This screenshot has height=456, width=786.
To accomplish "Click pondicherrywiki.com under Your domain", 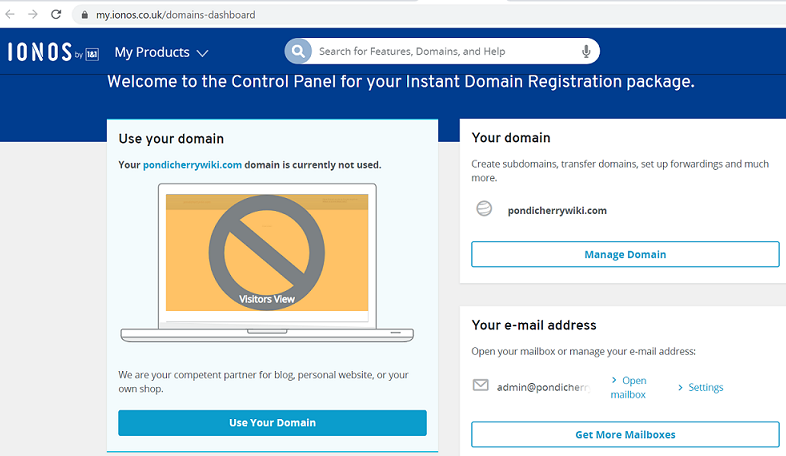I will click(x=557, y=210).
